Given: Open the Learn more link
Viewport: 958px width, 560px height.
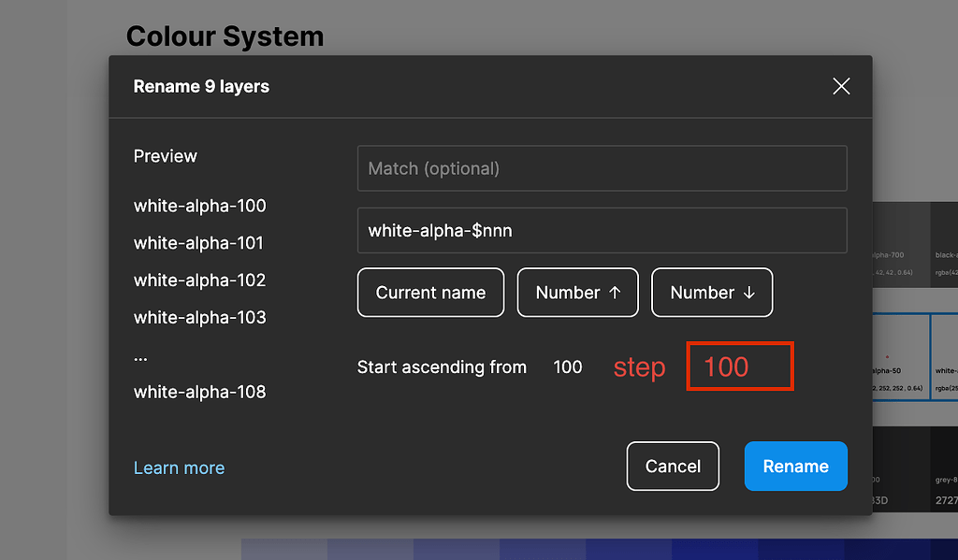Looking at the screenshot, I should (x=179, y=468).
